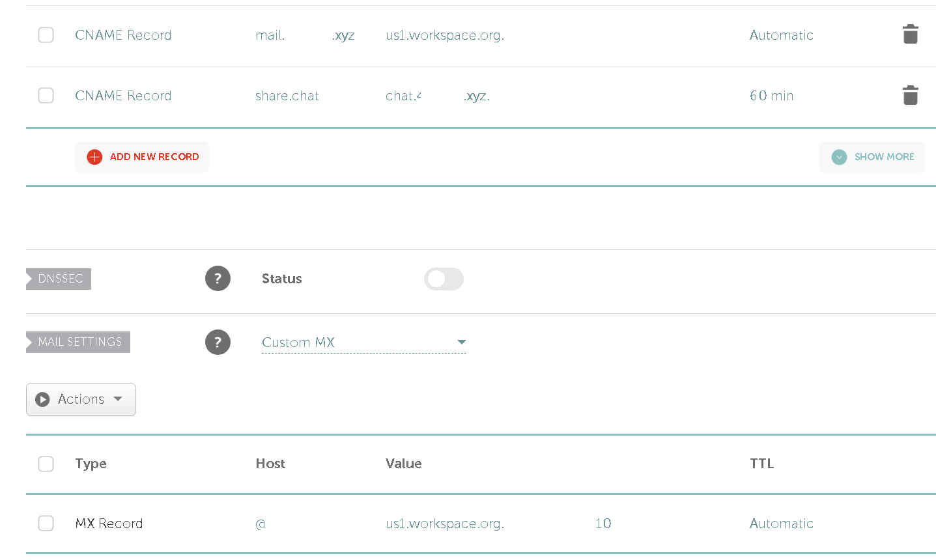The image size is (936, 560).
Task: Check the mail CNAME record checkbox
Action: [46, 35]
